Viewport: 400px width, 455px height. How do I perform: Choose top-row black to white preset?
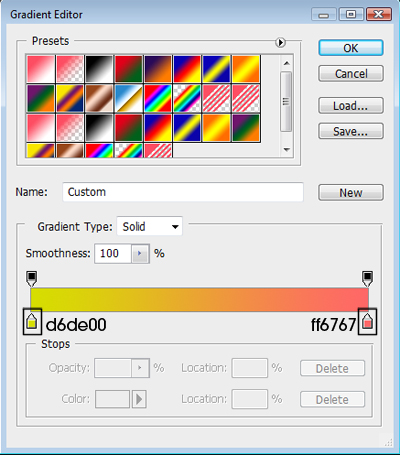(x=99, y=69)
